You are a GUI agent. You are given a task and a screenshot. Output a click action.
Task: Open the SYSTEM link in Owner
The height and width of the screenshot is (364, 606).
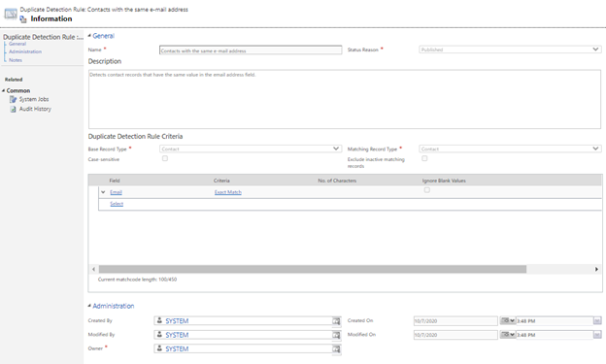pos(177,348)
